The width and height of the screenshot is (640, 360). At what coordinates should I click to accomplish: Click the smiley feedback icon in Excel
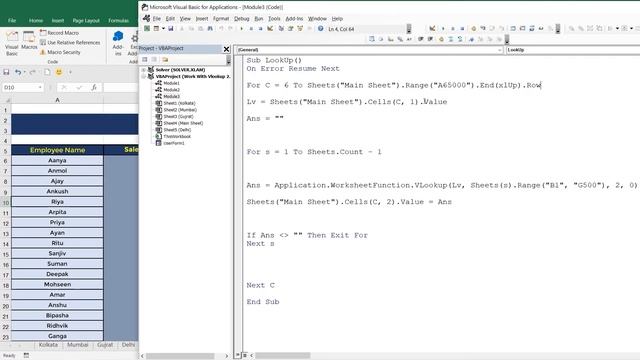59,72
